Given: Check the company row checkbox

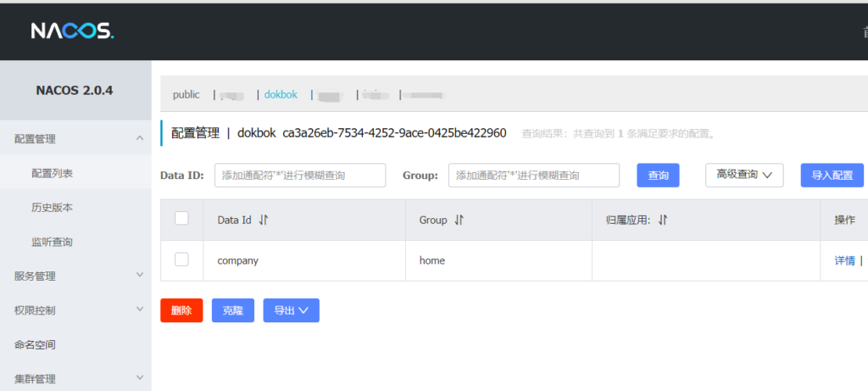Looking at the screenshot, I should pyautogui.click(x=181, y=260).
